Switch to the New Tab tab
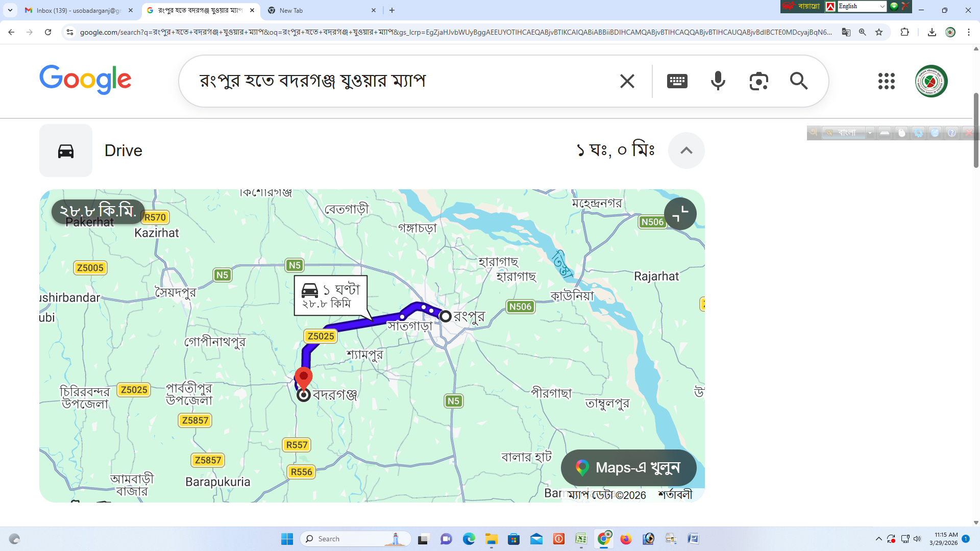980x551 pixels. 316,10
